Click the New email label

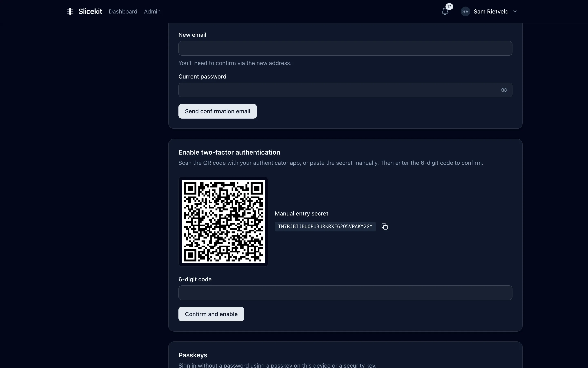(192, 35)
